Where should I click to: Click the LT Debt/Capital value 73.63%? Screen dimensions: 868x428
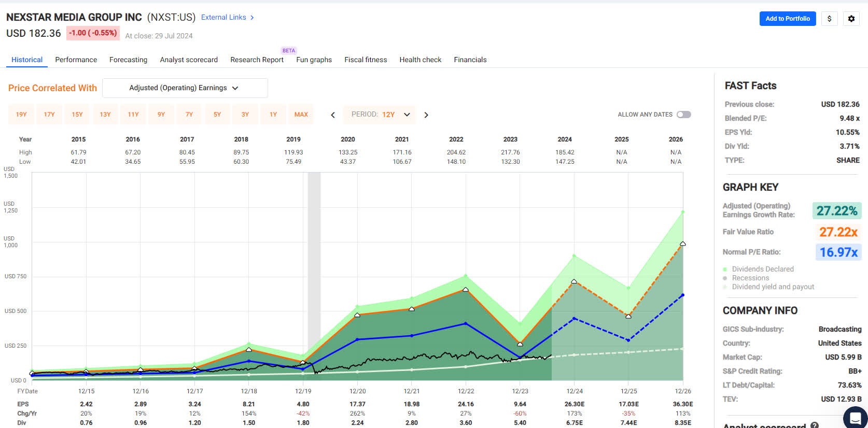(x=850, y=385)
